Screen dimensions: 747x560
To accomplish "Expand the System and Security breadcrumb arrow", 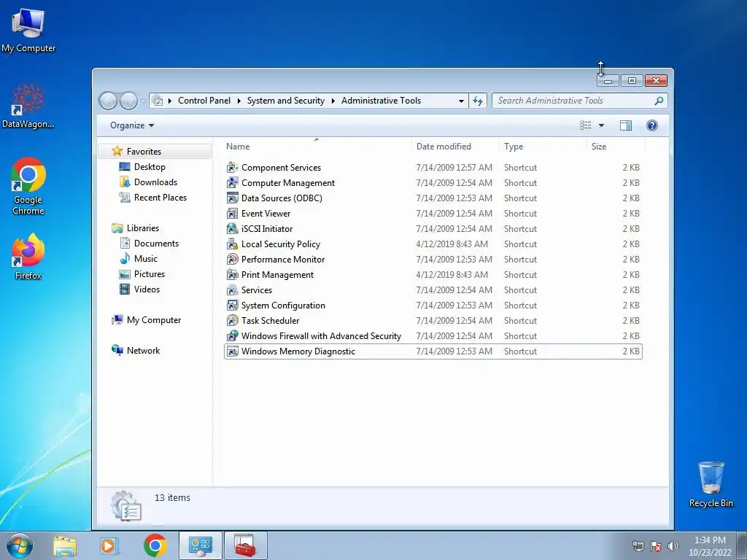I will pyautogui.click(x=333, y=101).
